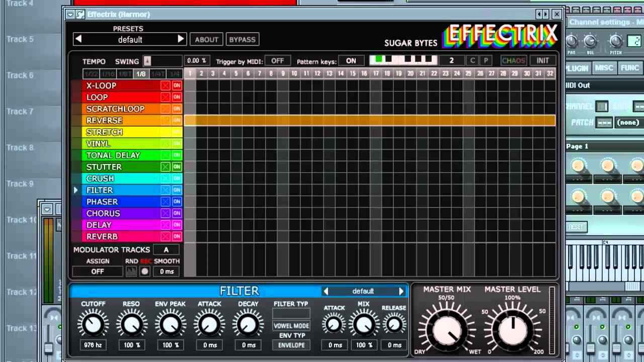Open the Modulator Tracks A selector
Viewport: 644px width, 362px height.
pyautogui.click(x=166, y=250)
